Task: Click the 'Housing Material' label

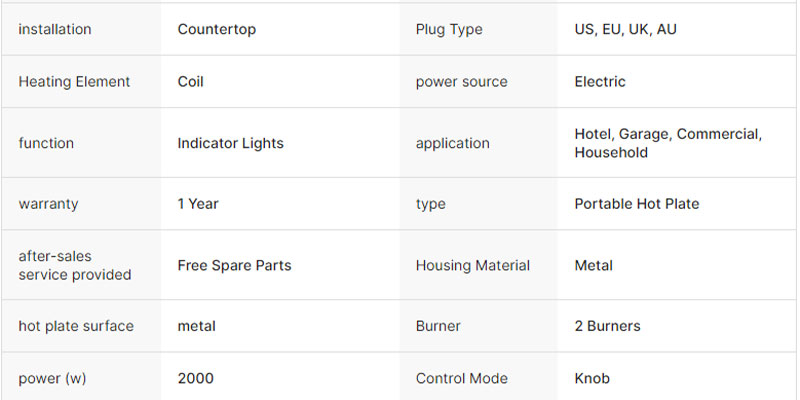Action: (473, 265)
